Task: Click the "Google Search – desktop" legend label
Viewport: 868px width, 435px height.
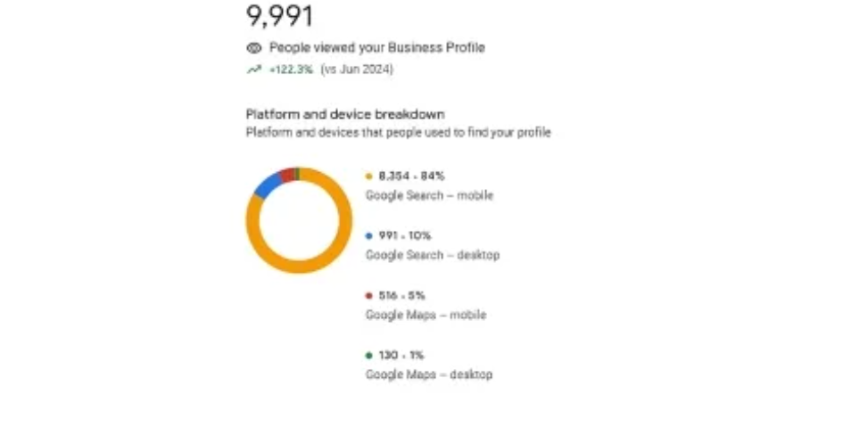Action: coord(433,255)
